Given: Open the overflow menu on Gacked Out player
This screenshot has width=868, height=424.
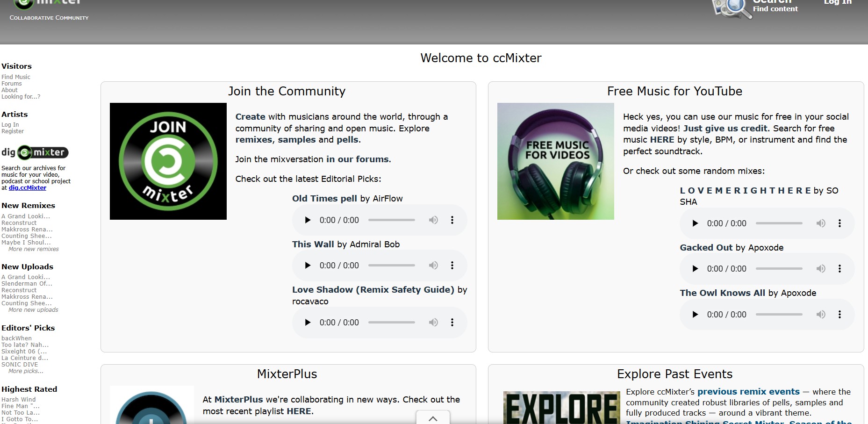Looking at the screenshot, I should tap(840, 268).
